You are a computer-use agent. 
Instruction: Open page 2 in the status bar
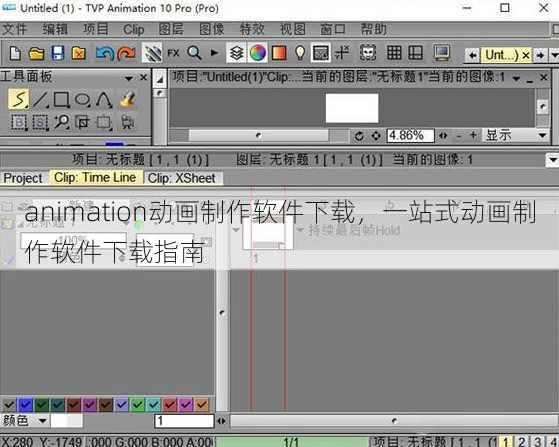(x=522, y=441)
